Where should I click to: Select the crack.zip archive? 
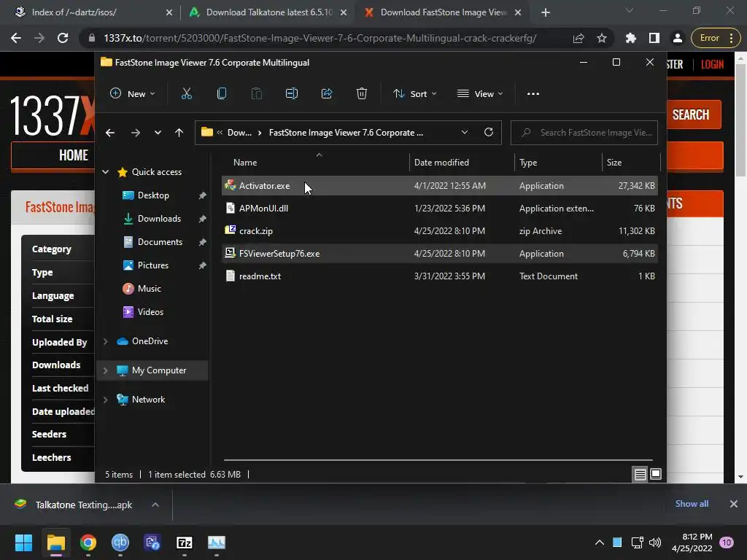click(x=440, y=231)
